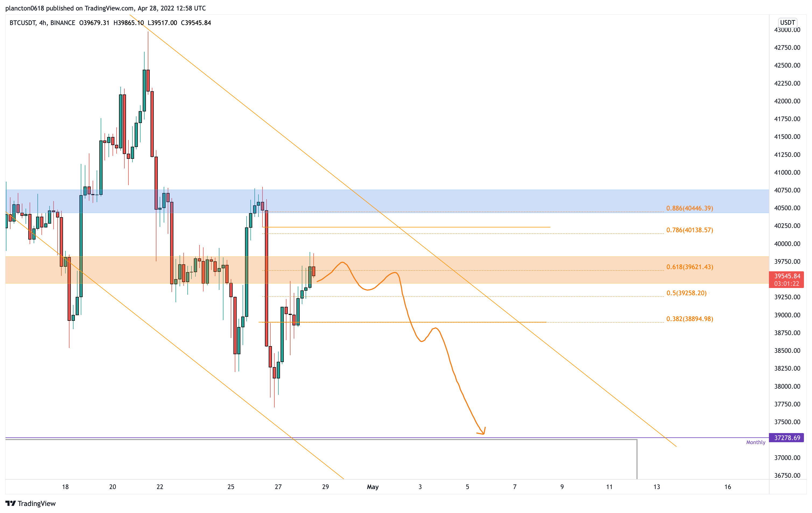
Task: Click the 41000.00 price axis label
Action: [x=787, y=173]
